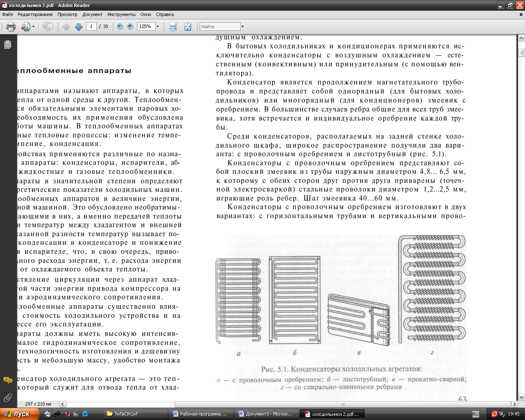The image size is (525, 420).
Task: Switch to Документ3 Microsoft Word taskbar button
Action: click(x=267, y=414)
